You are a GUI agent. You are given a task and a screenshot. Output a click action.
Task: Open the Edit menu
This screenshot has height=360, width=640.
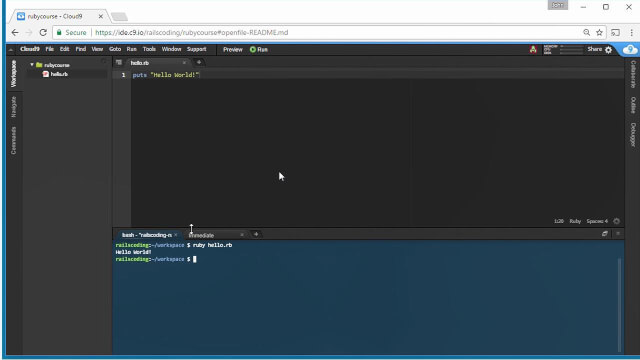(64, 49)
